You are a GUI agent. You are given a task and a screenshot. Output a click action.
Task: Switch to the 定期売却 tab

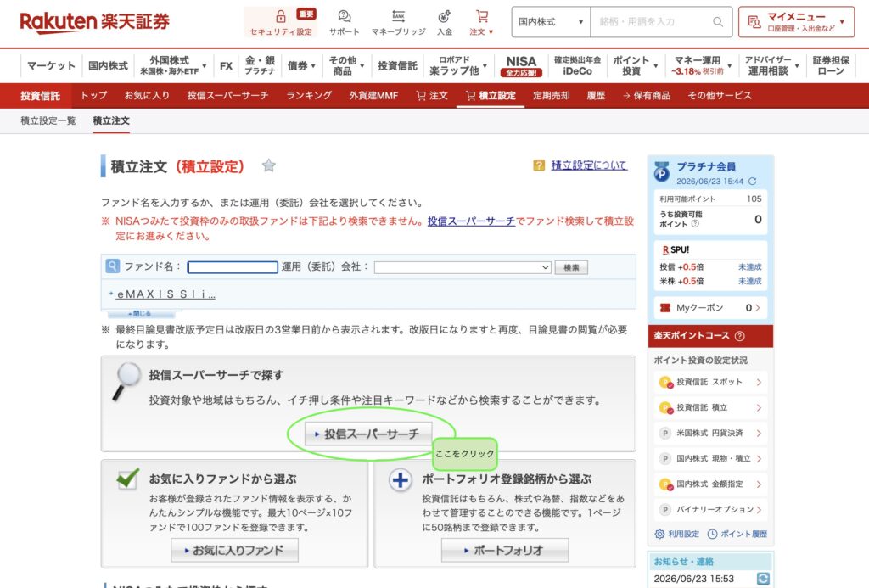pos(551,95)
